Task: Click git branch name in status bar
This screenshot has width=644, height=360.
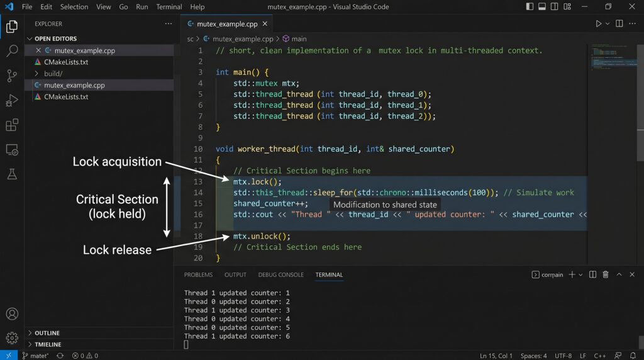Action: click(x=35, y=356)
